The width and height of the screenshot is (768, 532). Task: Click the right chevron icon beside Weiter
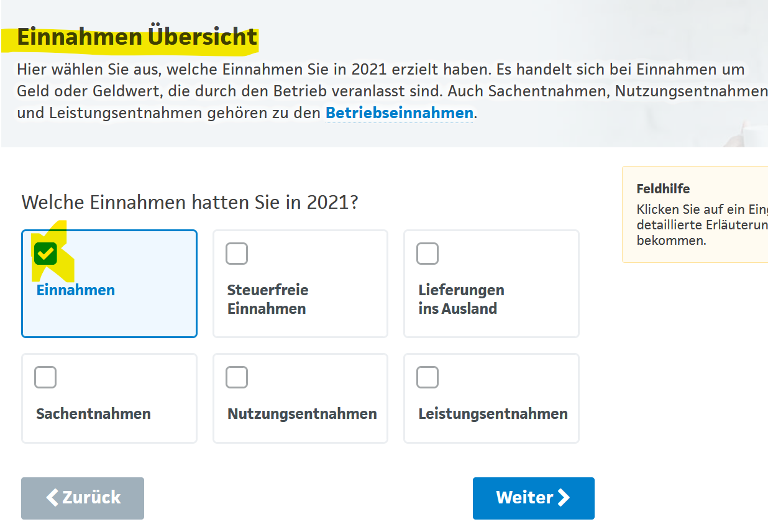[564, 497]
